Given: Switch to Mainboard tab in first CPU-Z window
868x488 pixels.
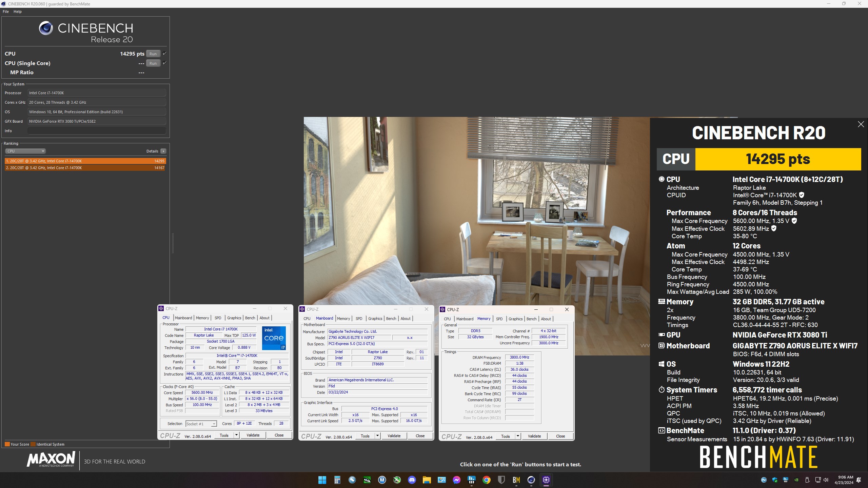Looking at the screenshot, I should tap(183, 318).
